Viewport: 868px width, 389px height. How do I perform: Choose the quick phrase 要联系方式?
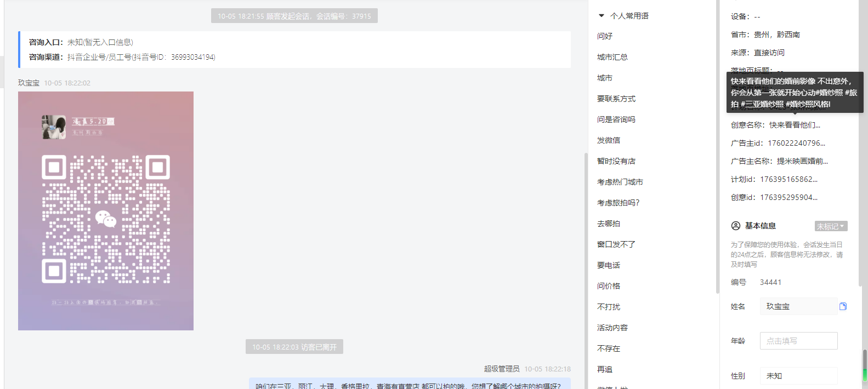tap(616, 99)
